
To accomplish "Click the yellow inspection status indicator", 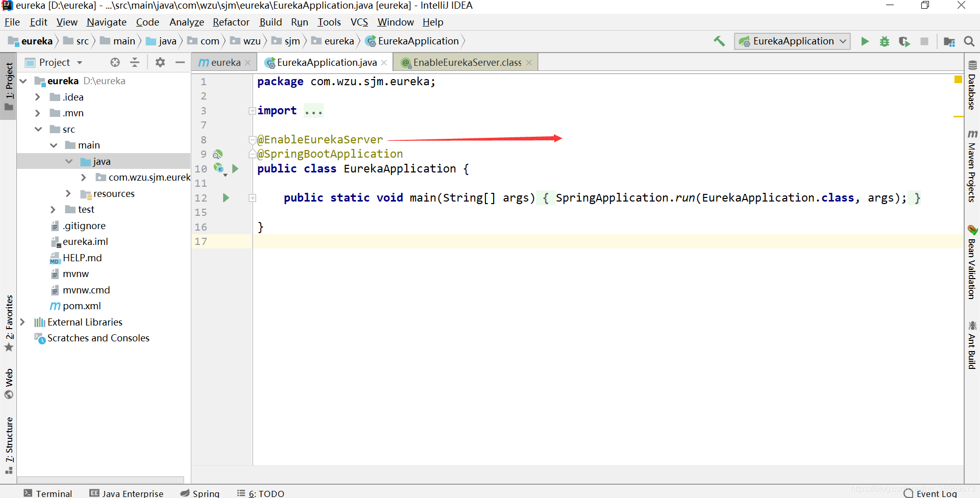I will tap(958, 79).
